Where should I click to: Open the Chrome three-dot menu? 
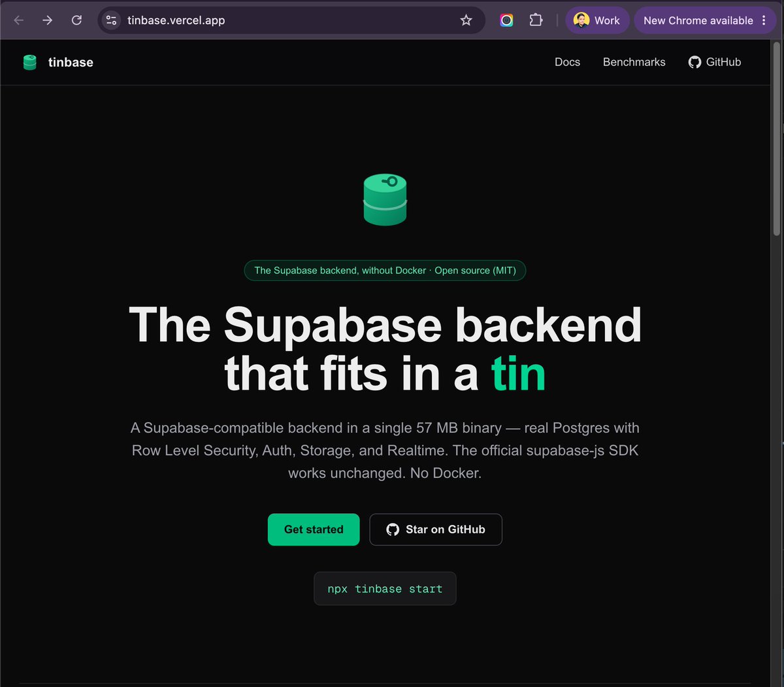point(764,20)
